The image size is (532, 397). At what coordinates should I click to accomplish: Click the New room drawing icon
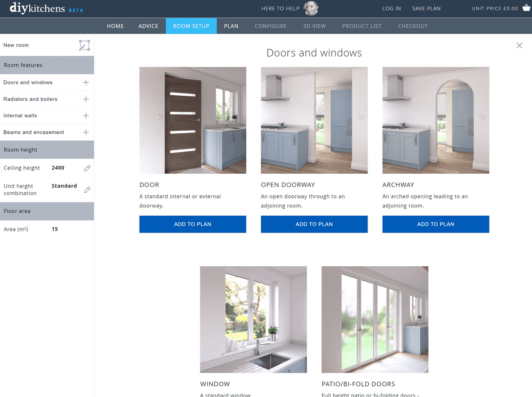84,45
